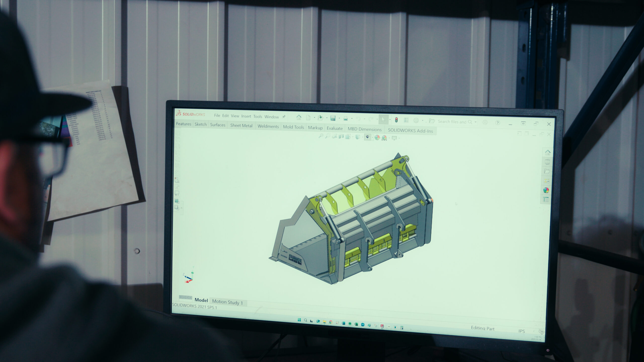Screen dimensions: 644x362
Task: Pin the menu bar with pushpin
Action: click(284, 117)
